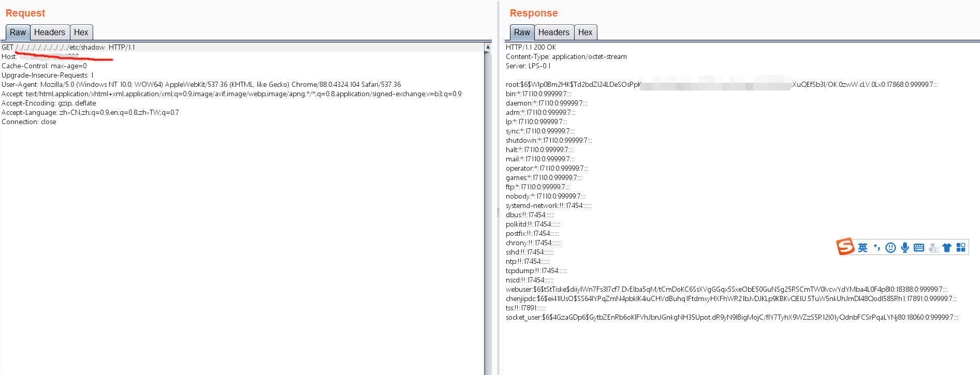Click the nscd shadow entry line
The height and width of the screenshot is (375, 980).
click(x=530, y=280)
